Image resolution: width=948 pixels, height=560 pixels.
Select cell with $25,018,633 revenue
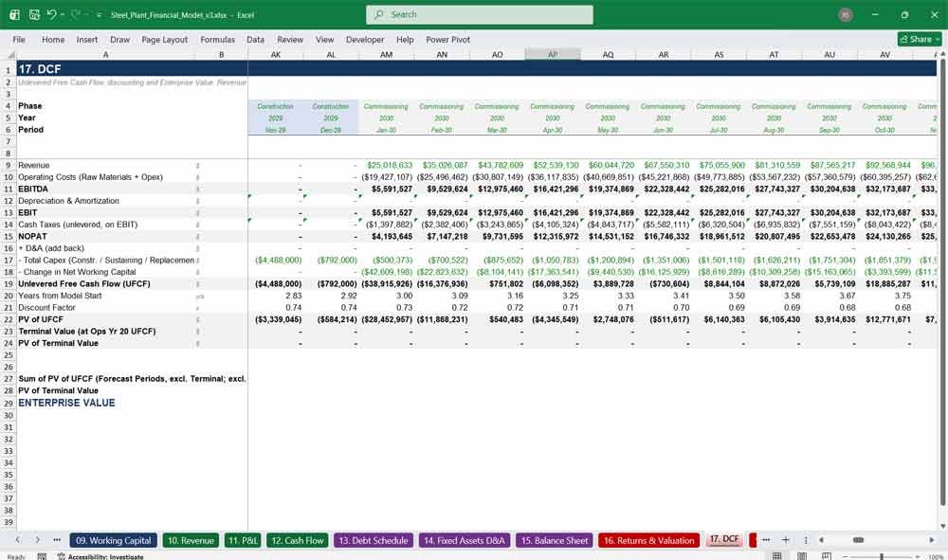387,165
